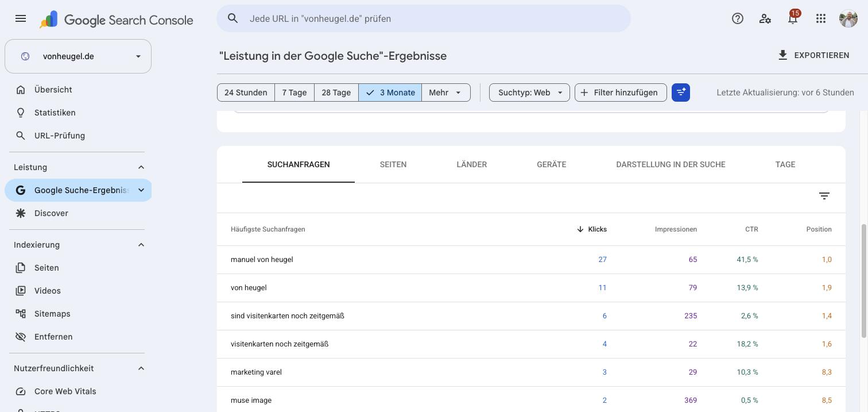868x412 pixels.
Task: Click the Discover asterisk icon
Action: tap(21, 213)
